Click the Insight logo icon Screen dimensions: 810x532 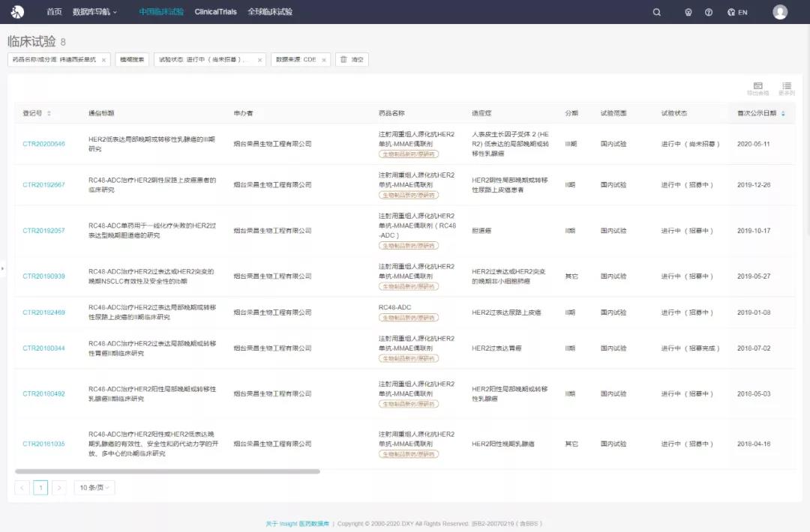coord(17,12)
